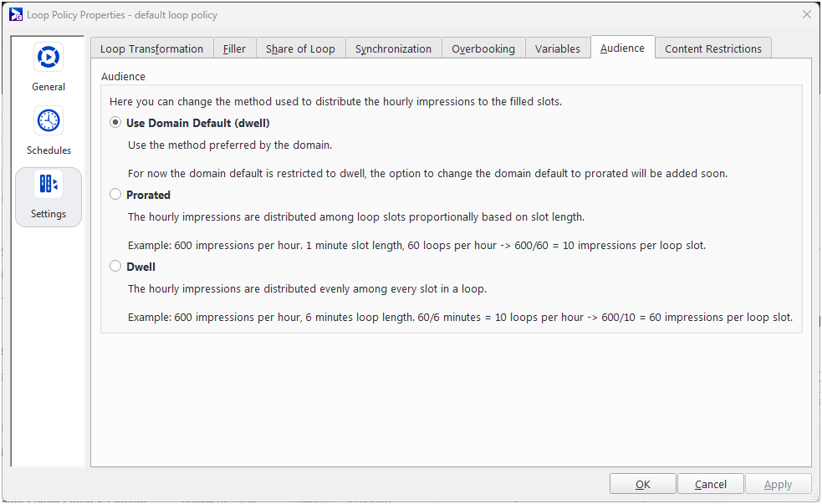Click the Cancel button
The image size is (822, 504).
pos(710,484)
